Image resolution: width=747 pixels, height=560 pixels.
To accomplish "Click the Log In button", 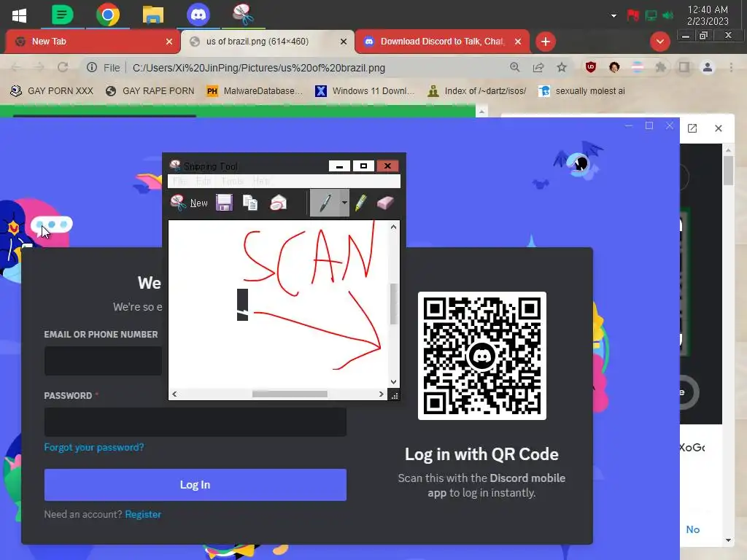I will coord(196,485).
